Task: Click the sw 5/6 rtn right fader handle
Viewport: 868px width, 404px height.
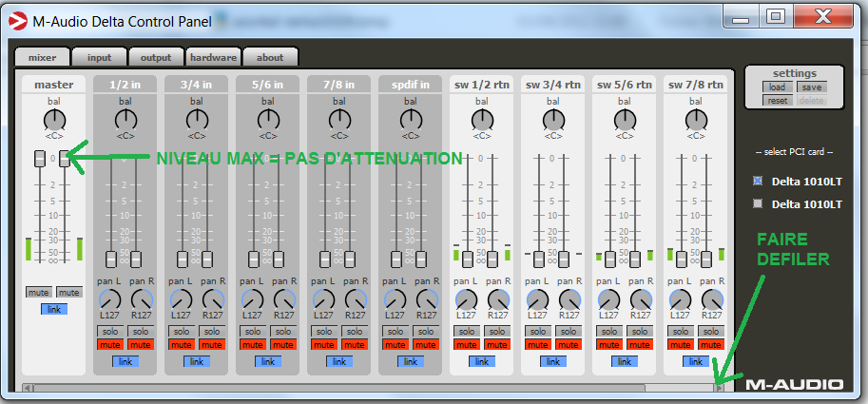Action: [635, 259]
